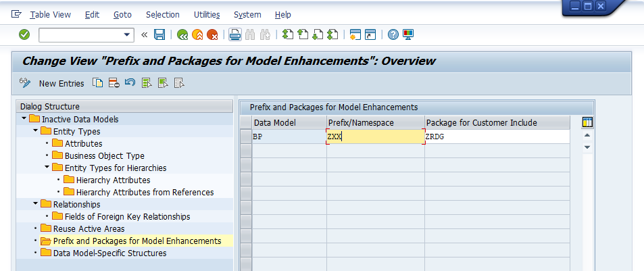The width and height of the screenshot is (644, 271).
Task: Collapse the Inactive Data Models node
Action: [24, 119]
